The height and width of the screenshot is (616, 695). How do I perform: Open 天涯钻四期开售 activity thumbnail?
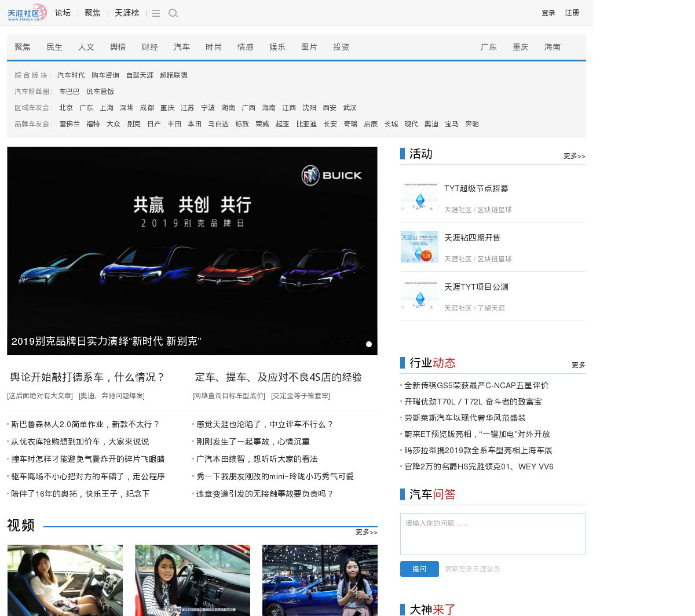pos(419,247)
